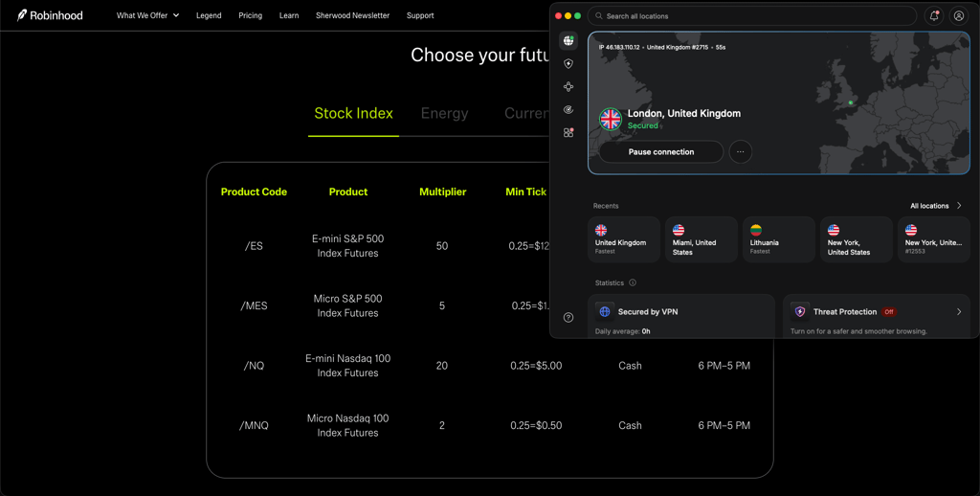The width and height of the screenshot is (980, 496).
Task: Open the globe VPN home sidebar icon
Action: tap(568, 40)
